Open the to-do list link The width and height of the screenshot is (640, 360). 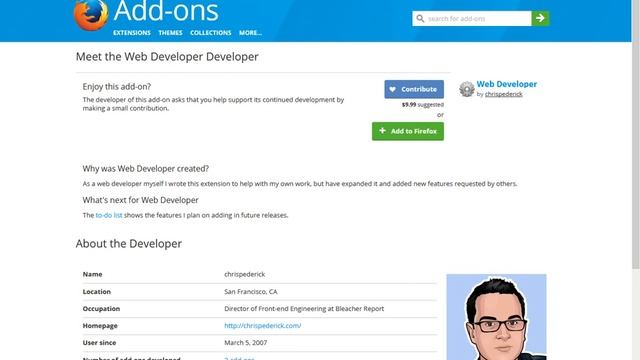tap(109, 215)
